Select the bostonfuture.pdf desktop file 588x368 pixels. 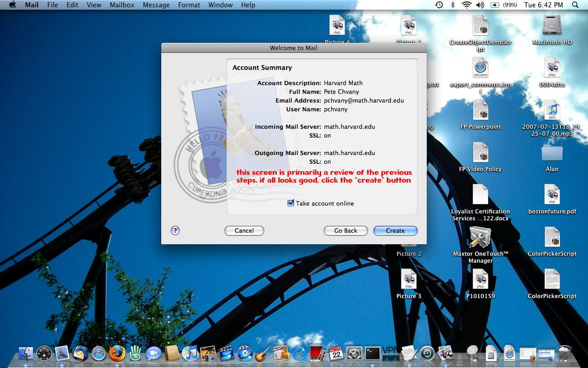coord(552,195)
